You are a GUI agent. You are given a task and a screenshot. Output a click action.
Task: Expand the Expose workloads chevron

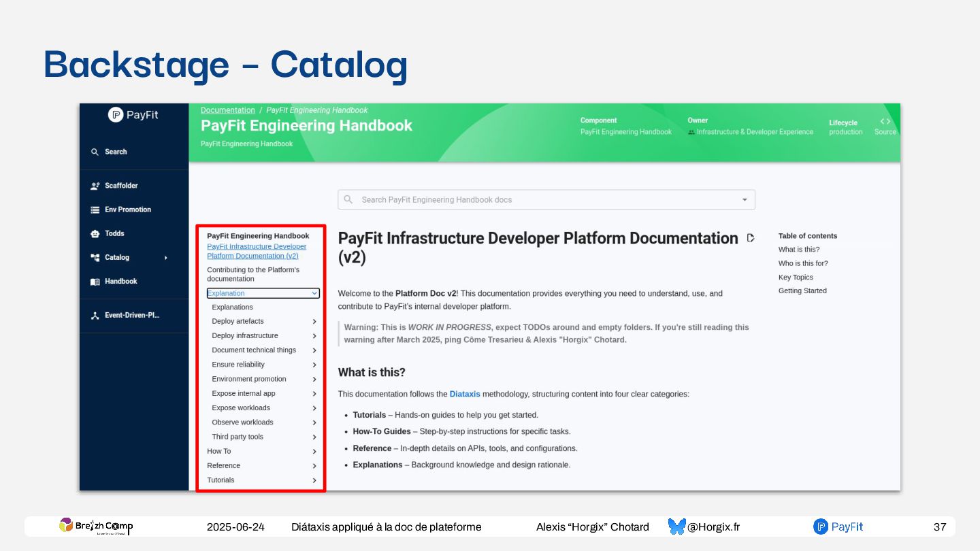(314, 408)
